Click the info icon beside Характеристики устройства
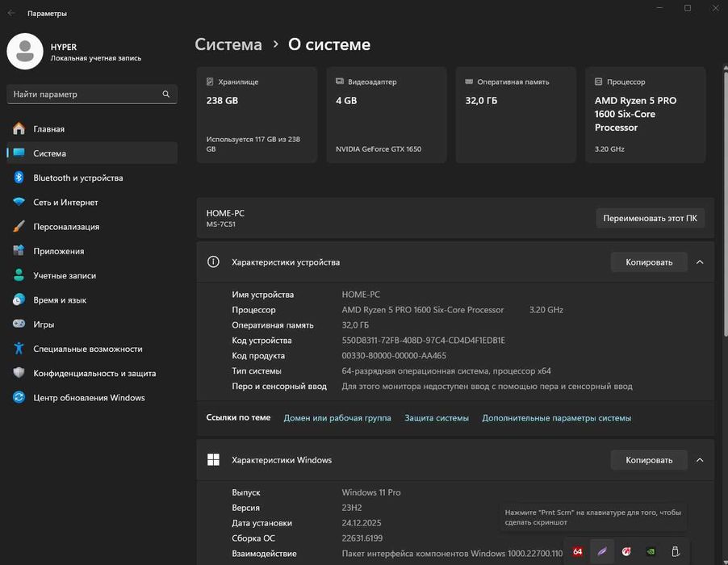 pyautogui.click(x=213, y=262)
